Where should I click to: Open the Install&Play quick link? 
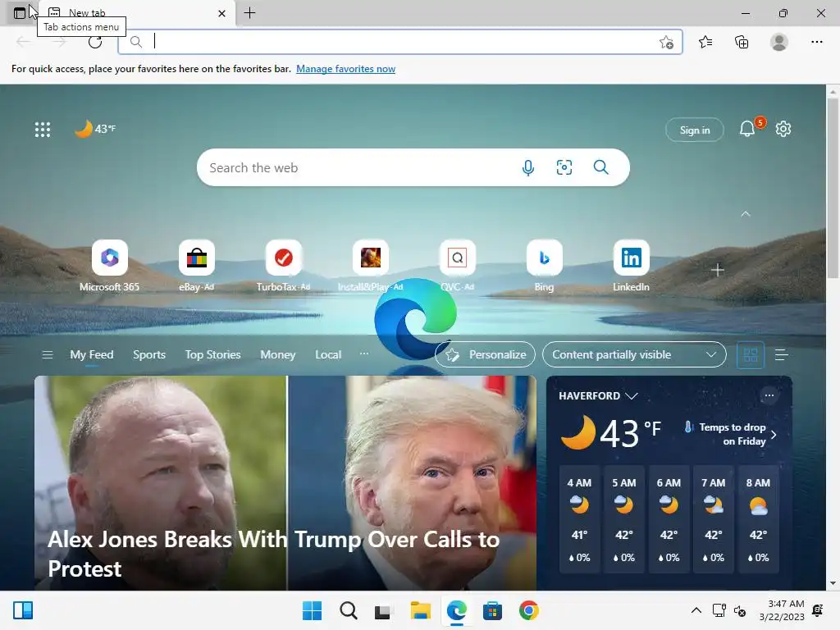pyautogui.click(x=370, y=266)
